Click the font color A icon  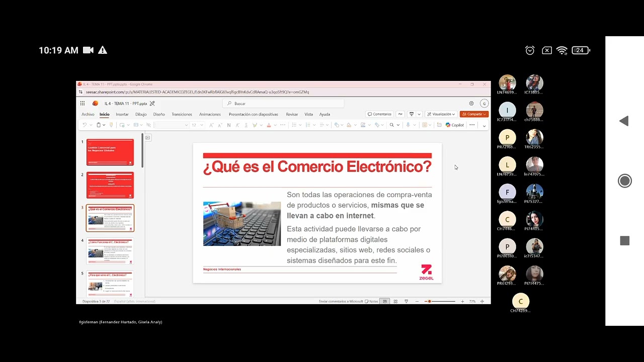[269, 125]
